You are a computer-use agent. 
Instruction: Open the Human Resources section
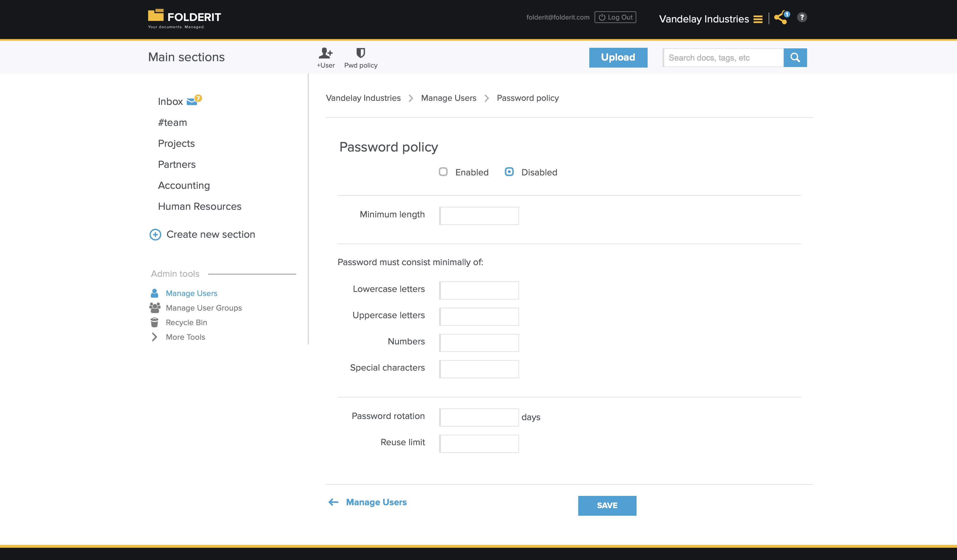coord(199,206)
